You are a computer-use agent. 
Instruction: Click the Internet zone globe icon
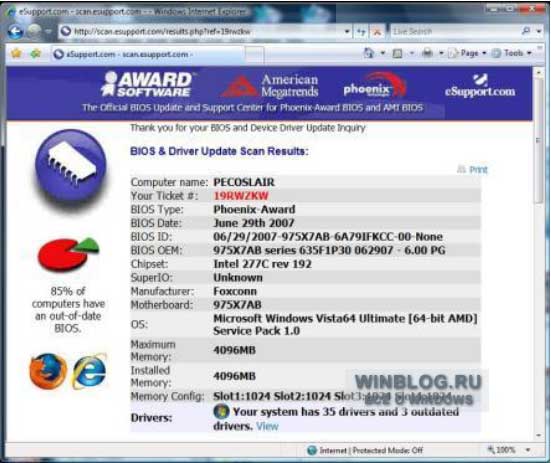312,450
